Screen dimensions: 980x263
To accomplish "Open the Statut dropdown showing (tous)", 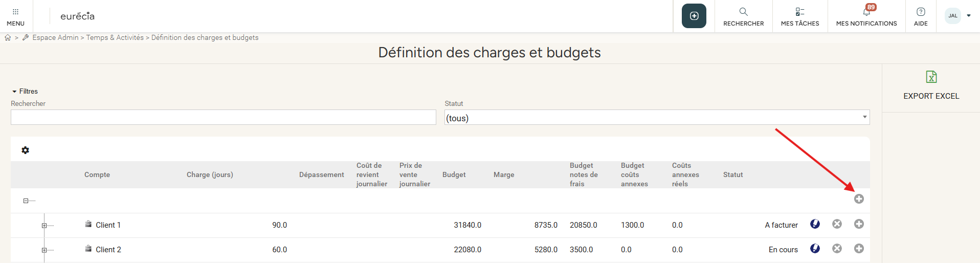I will point(656,118).
